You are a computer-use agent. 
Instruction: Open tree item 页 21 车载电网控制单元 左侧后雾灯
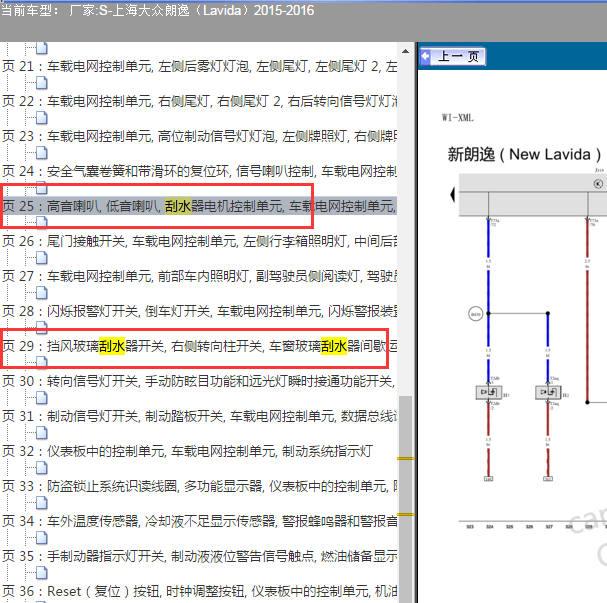(x=199, y=66)
